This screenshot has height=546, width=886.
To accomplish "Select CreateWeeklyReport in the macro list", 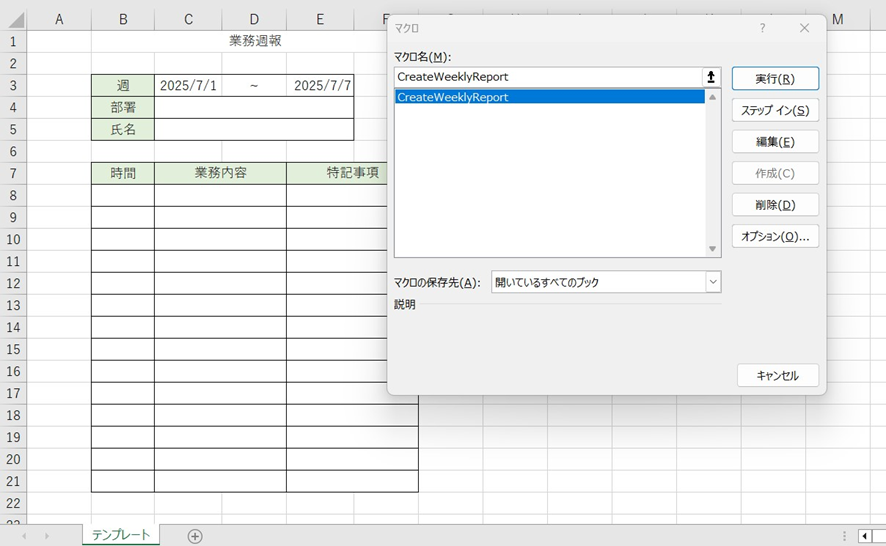I will (x=453, y=97).
